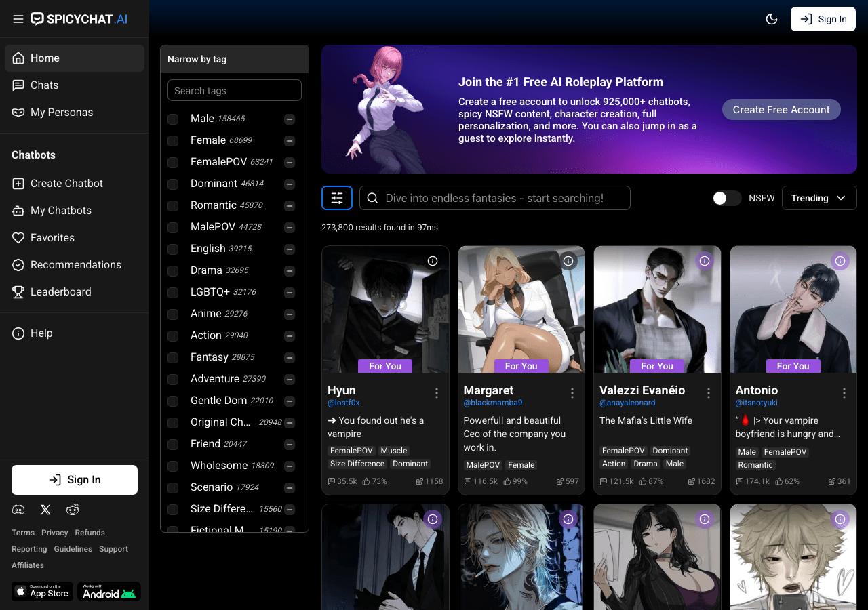Check the Female tag checkbox
The image size is (868, 610).
pyautogui.click(x=173, y=141)
